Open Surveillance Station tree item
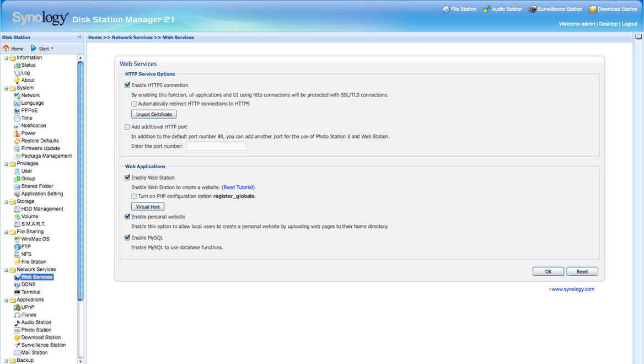The image size is (644, 364). tap(43, 345)
